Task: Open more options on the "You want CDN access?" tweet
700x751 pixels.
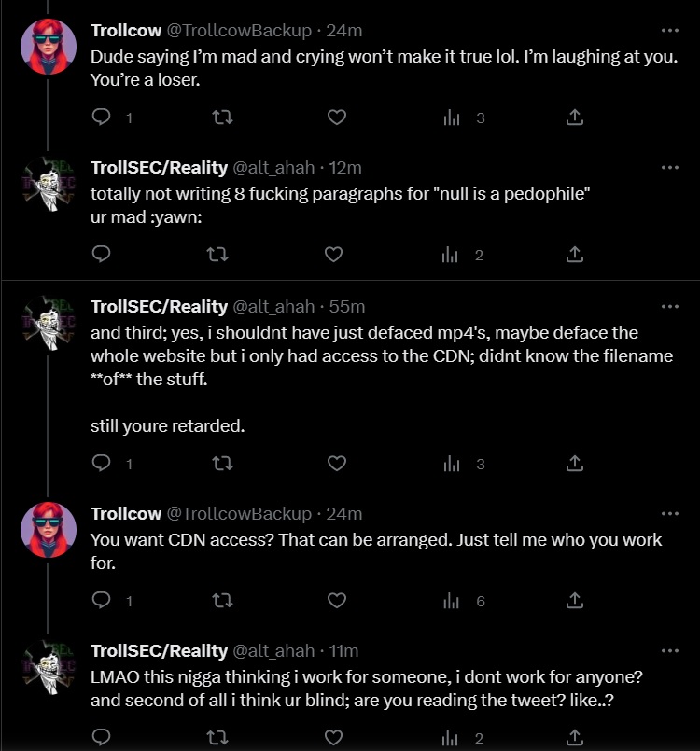Action: pyautogui.click(x=669, y=513)
